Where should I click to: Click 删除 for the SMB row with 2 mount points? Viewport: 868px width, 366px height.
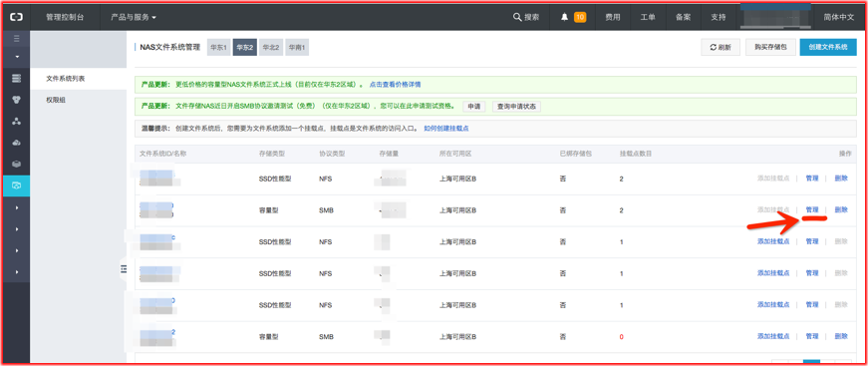[841, 209]
